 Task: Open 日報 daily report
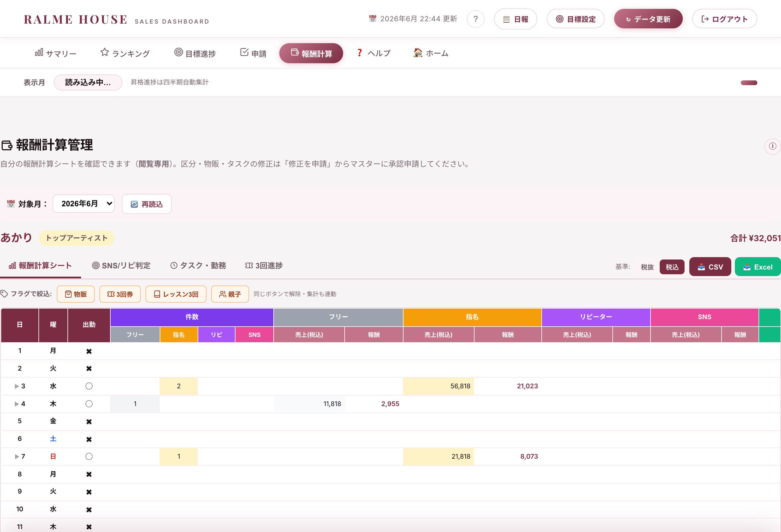click(x=515, y=19)
